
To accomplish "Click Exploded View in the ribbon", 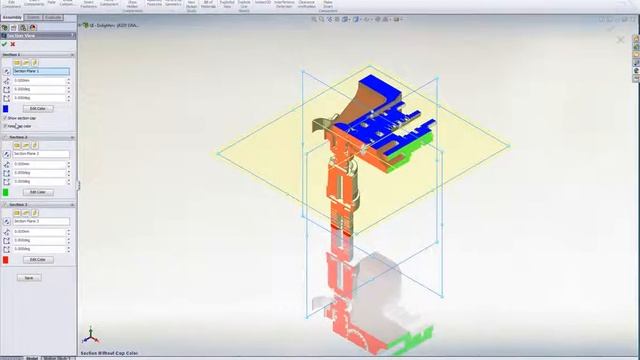I will point(227,4).
